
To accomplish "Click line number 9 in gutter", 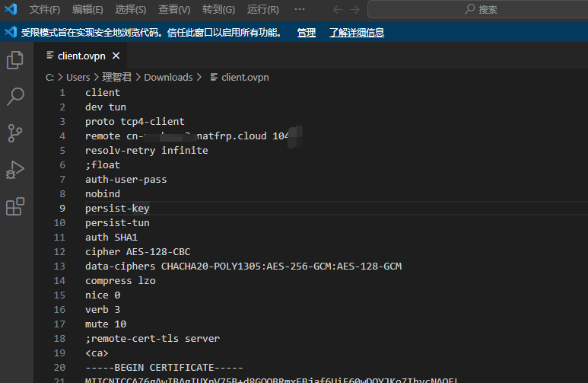I will [62, 209].
